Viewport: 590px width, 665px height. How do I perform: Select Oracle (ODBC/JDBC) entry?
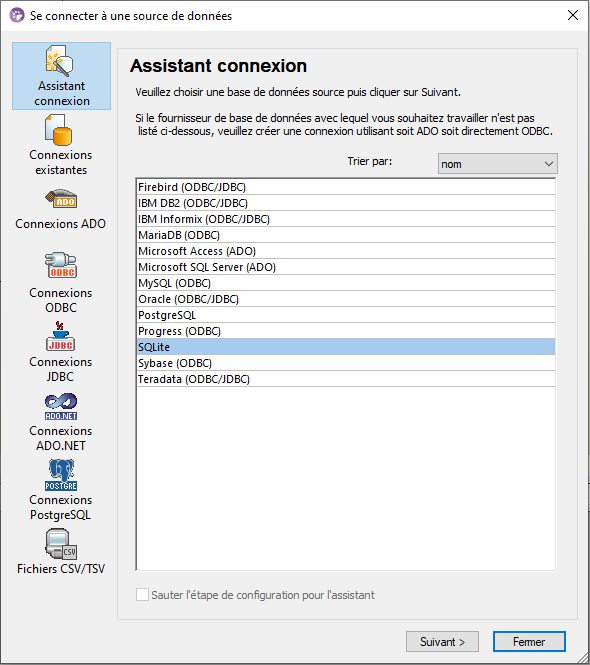pos(346,299)
